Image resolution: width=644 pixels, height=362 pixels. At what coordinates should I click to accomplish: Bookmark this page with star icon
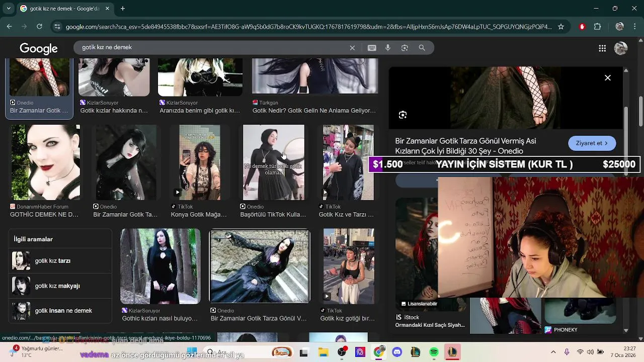[561, 27]
